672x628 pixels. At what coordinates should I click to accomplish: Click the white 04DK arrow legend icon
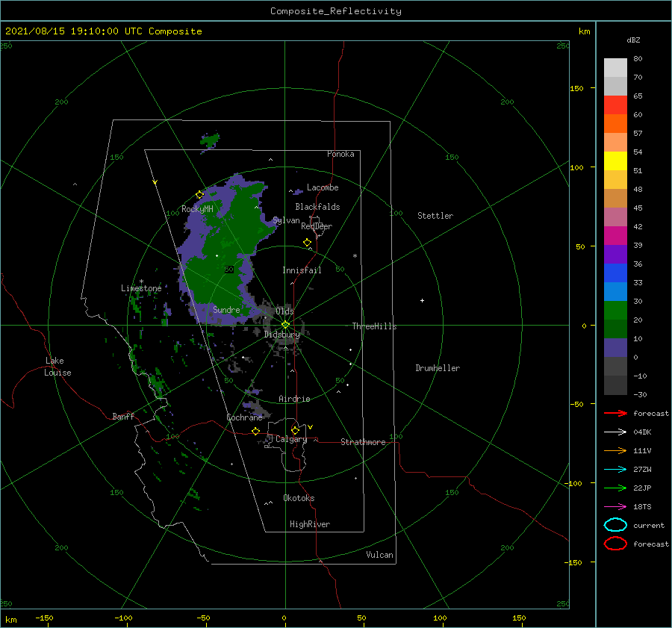[x=615, y=432]
